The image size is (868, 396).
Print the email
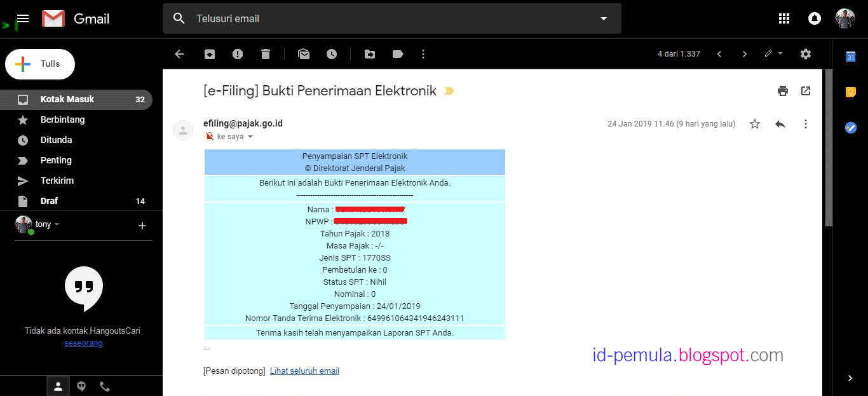[783, 91]
